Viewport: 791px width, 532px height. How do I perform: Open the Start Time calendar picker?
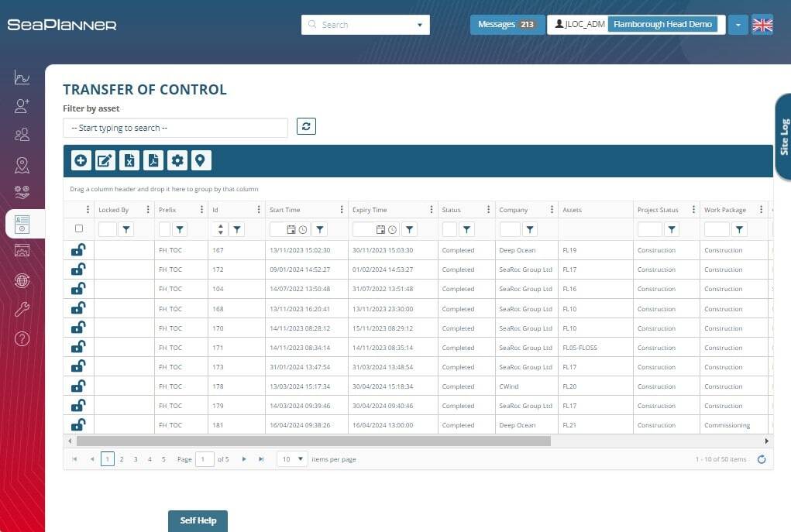291,229
